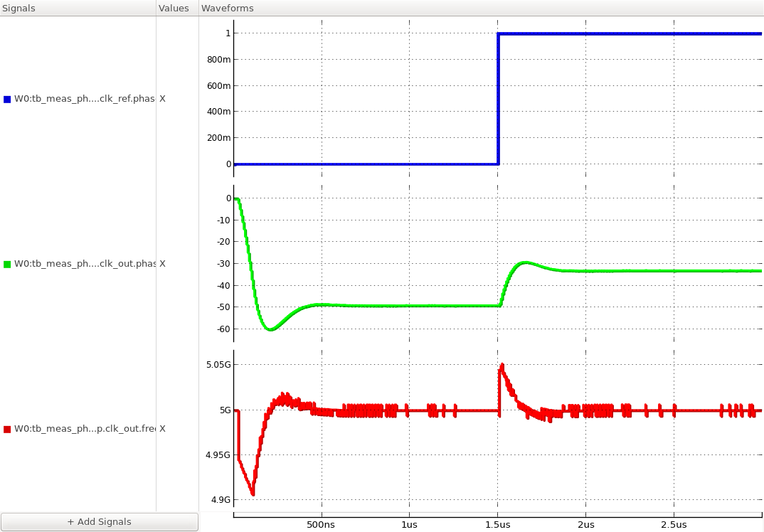
Task: Select the blue square icon beside clk_ref.phase
Action: [x=6, y=98]
